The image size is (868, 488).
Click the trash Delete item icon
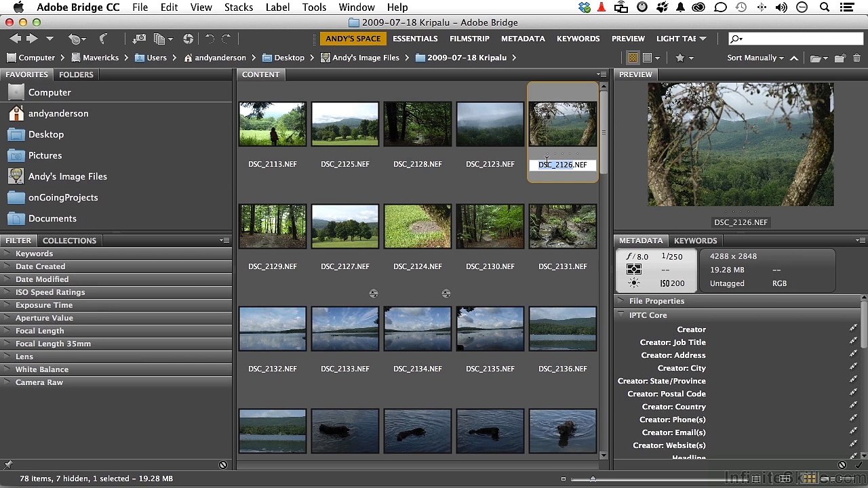pos(855,58)
